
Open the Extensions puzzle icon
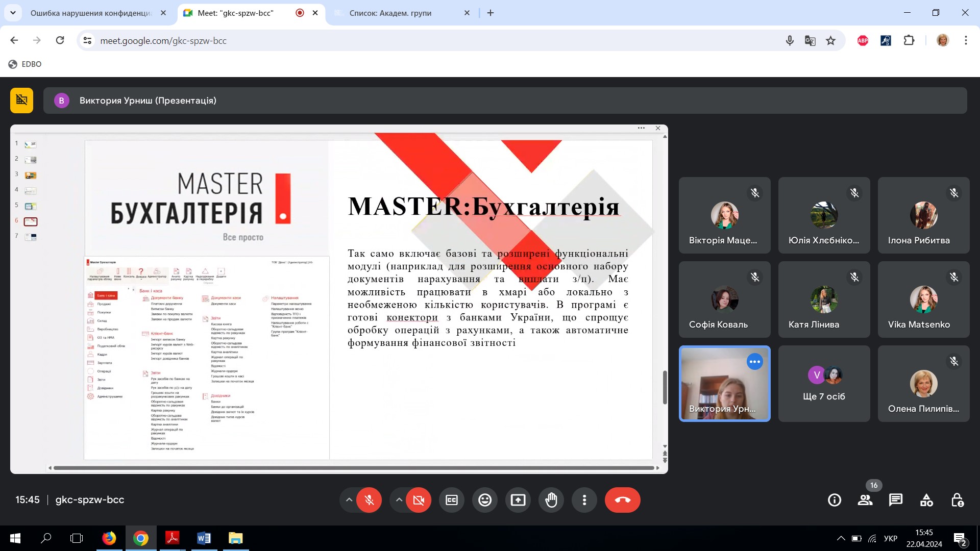pos(909,40)
